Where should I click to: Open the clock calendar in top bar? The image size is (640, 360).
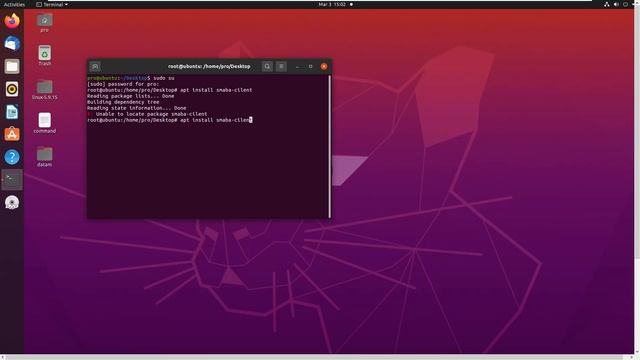click(x=332, y=4)
